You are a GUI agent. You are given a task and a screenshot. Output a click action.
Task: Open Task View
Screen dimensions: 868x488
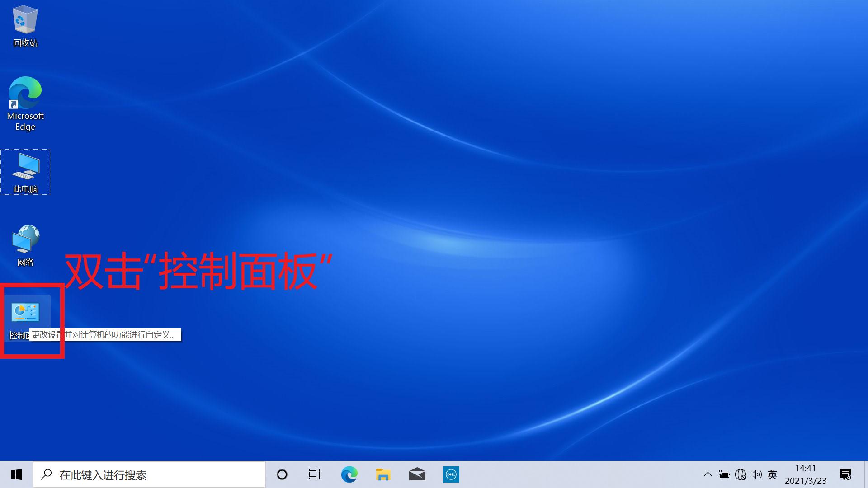pos(315,474)
